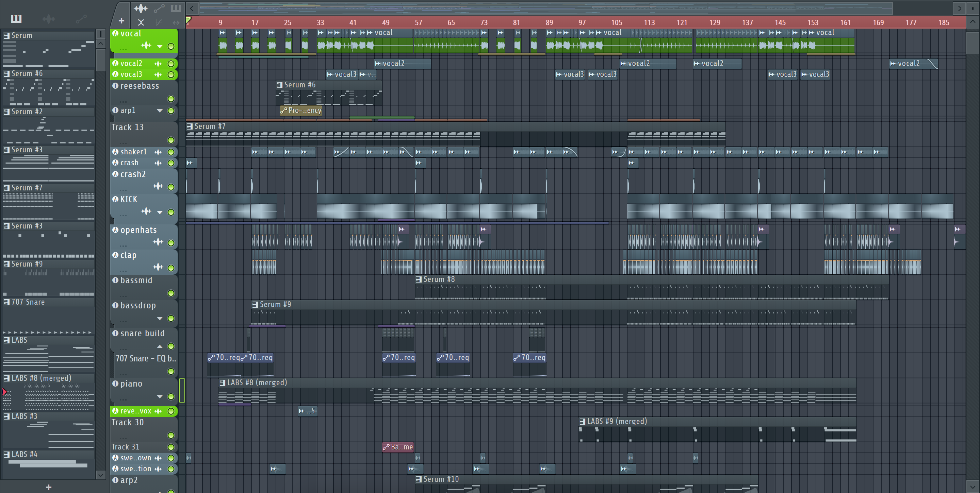
Task: Focus pattern clips in playlist toolbar
Action: click(x=176, y=8)
